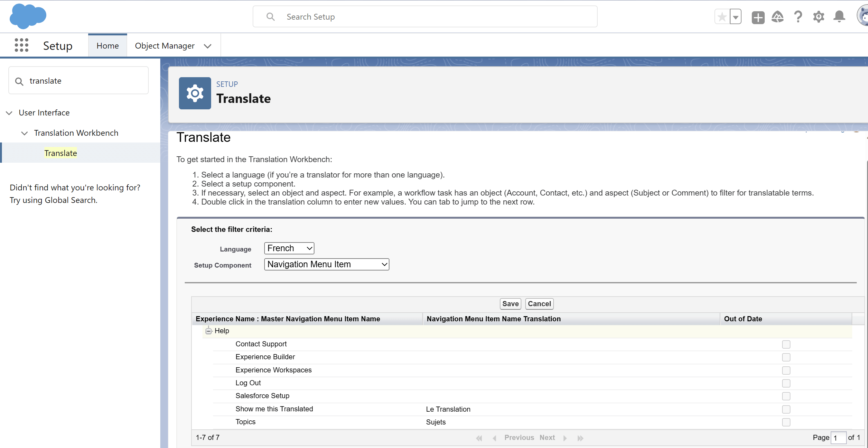This screenshot has width=868, height=448.
Task: Mark Log Out translation as out of date
Action: coord(786,383)
